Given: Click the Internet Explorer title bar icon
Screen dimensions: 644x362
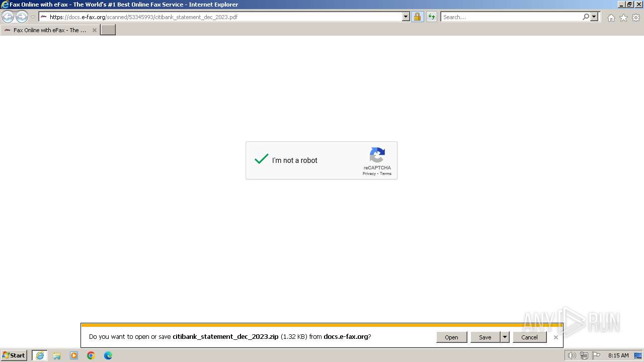Looking at the screenshot, I should tap(5, 5).
